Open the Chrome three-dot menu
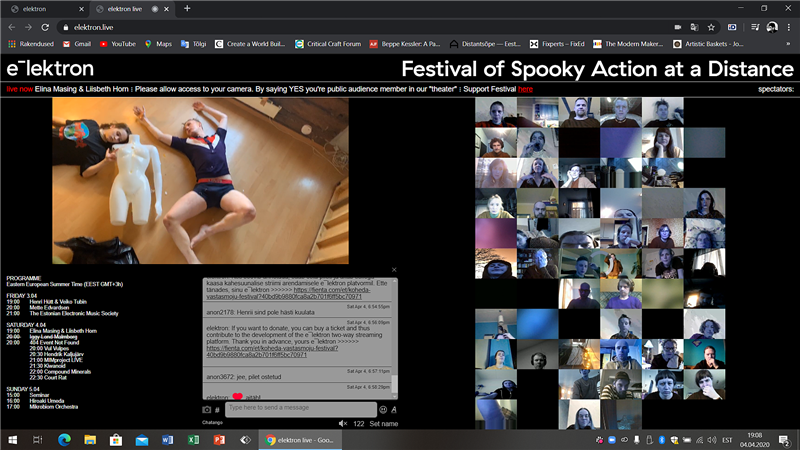The image size is (800, 450). click(x=789, y=27)
